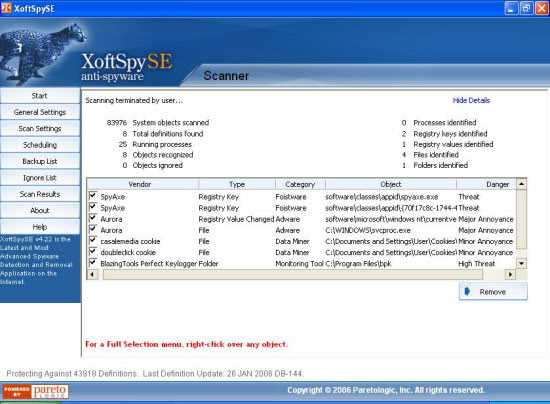550x404 pixels.
Task: Click the Pareto Logic logo
Action: [x=35, y=391]
